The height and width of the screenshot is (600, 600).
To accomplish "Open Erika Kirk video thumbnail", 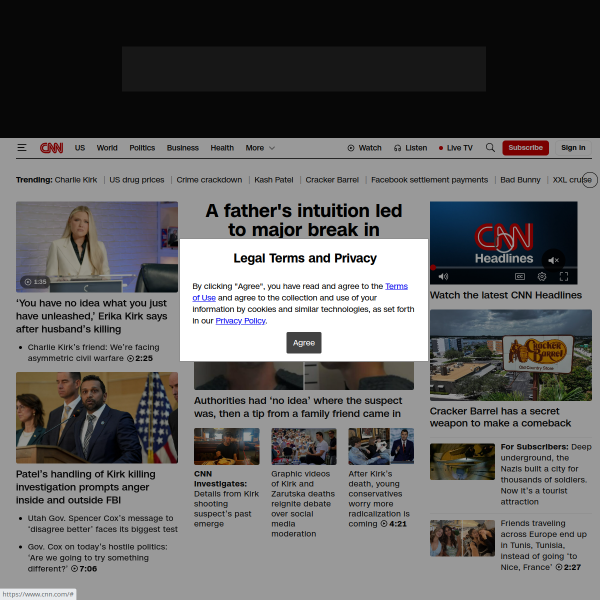I will tap(97, 247).
